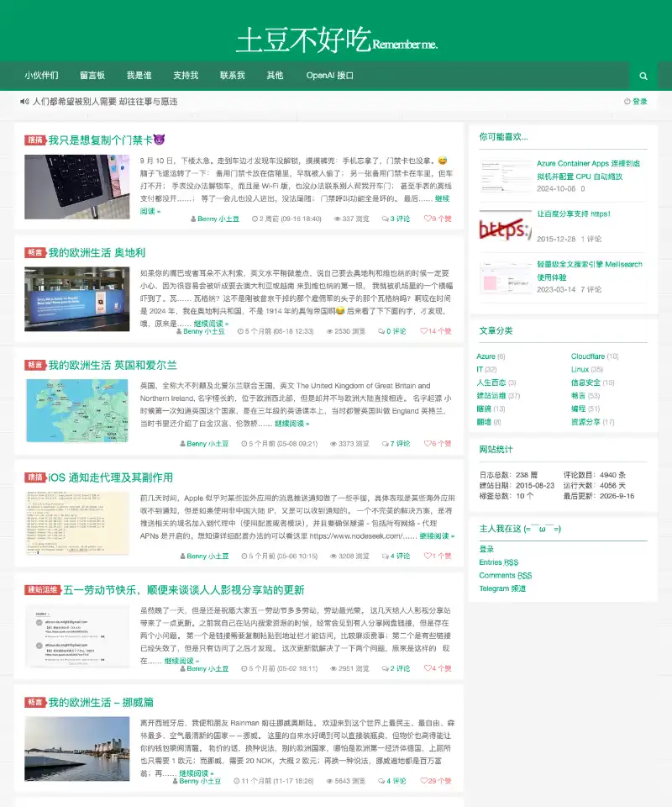Open the 其他 menu item
672x807 pixels.
pos(275,75)
